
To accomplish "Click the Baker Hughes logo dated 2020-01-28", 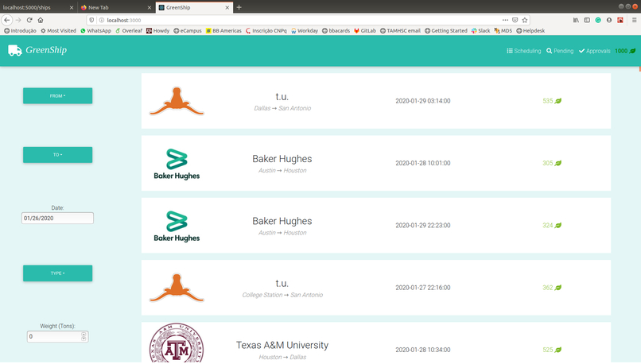I will tap(177, 164).
